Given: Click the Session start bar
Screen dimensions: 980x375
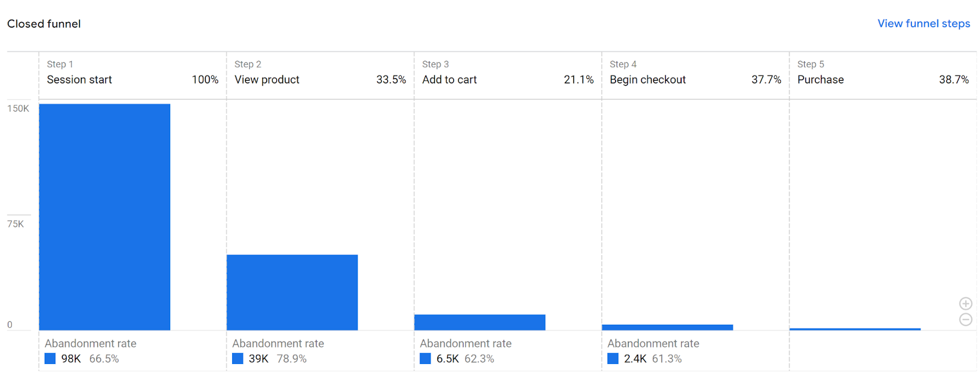Looking at the screenshot, I should [x=105, y=217].
